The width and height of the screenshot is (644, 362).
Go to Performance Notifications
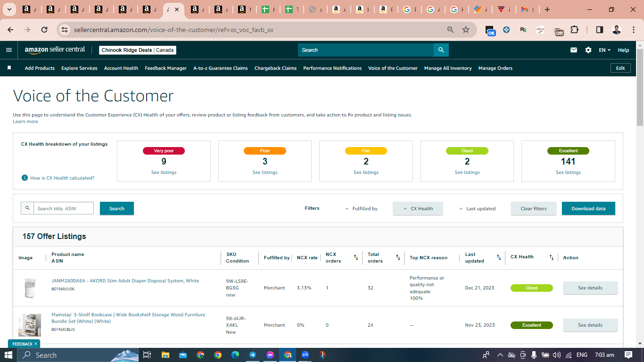[332, 68]
